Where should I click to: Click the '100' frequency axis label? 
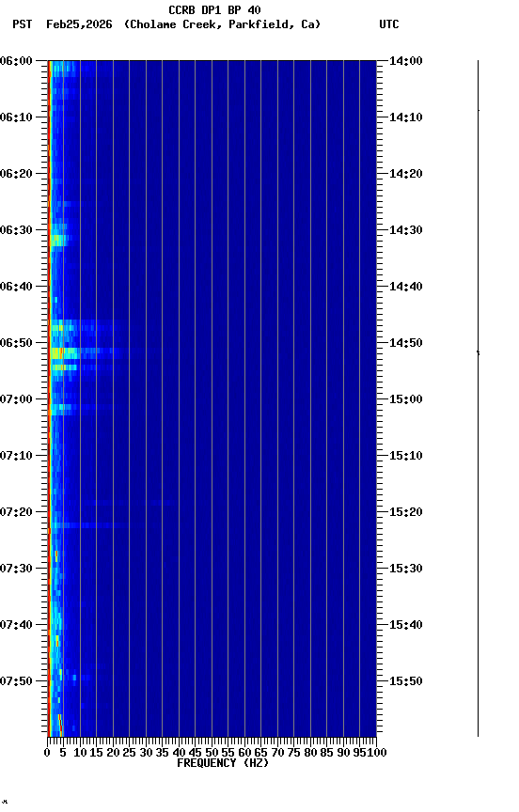click(378, 753)
